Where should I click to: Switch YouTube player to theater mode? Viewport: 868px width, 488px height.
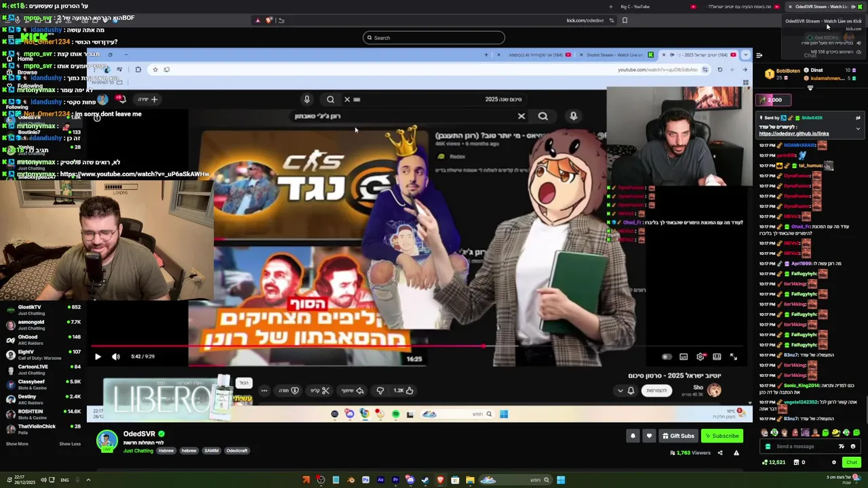[x=717, y=357]
